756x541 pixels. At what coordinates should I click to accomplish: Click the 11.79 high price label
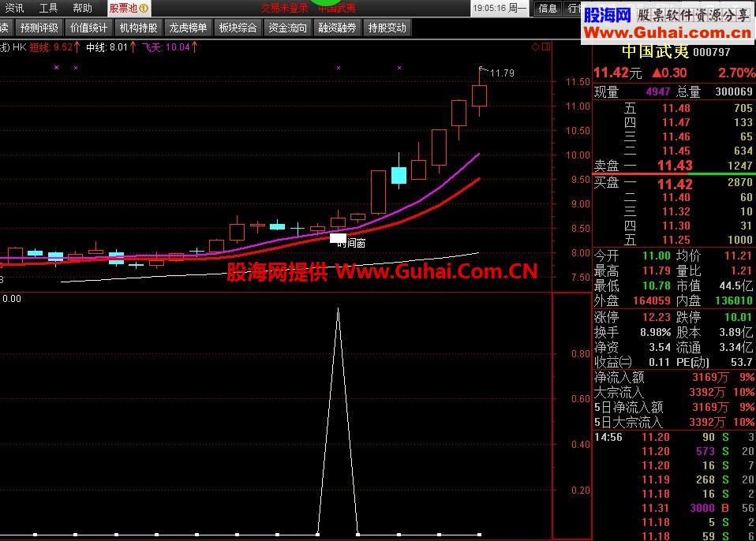502,73
